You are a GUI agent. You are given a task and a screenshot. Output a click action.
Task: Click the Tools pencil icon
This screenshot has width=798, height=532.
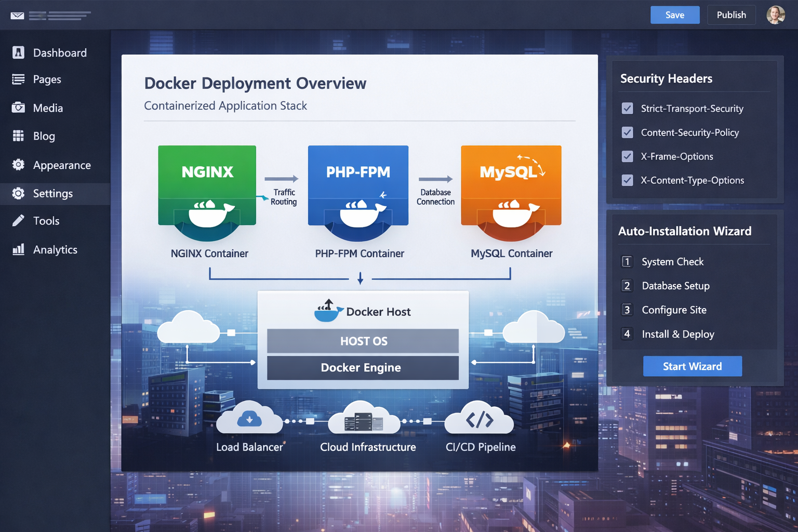click(18, 221)
